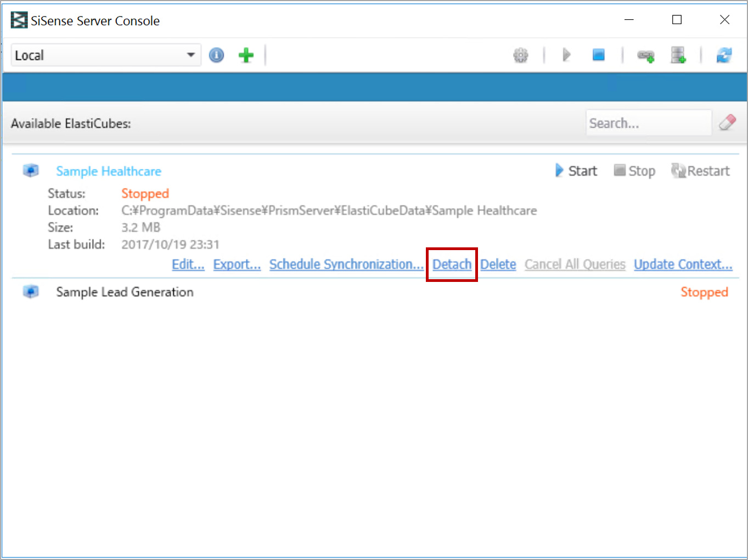Screen dimensions: 748x560
Task: Open the gear settings icon in toolbar
Action: (x=521, y=55)
